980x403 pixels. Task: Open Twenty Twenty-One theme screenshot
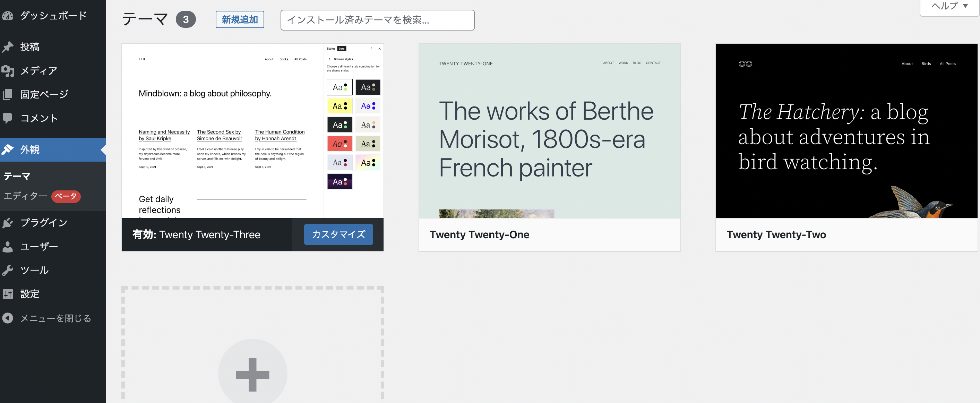(x=549, y=130)
